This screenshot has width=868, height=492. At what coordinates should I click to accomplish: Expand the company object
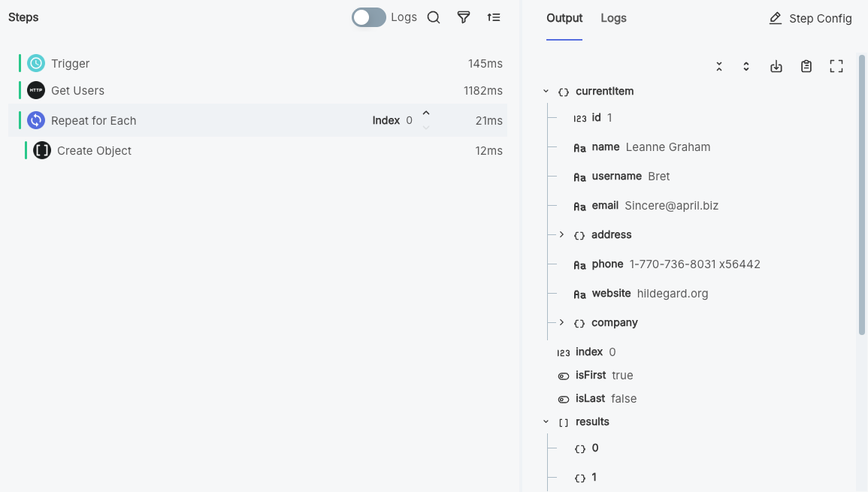click(561, 322)
